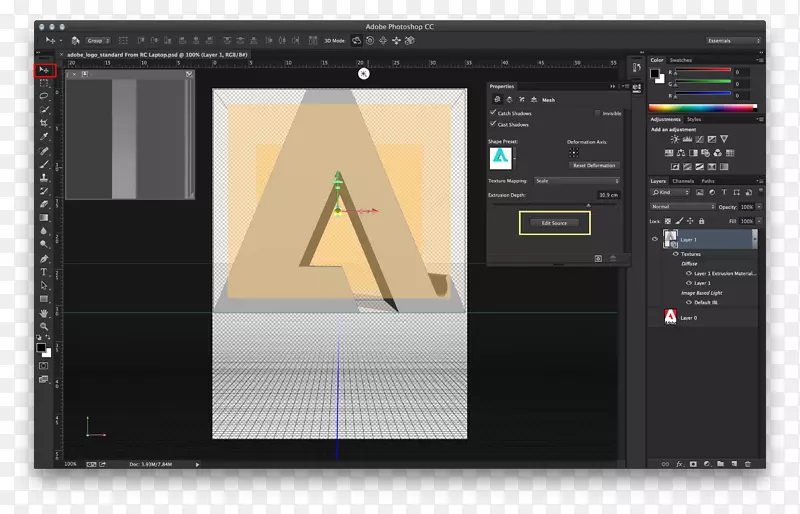Image resolution: width=800 pixels, height=514 pixels.
Task: Switch to the Swatches tab
Action: (681, 60)
